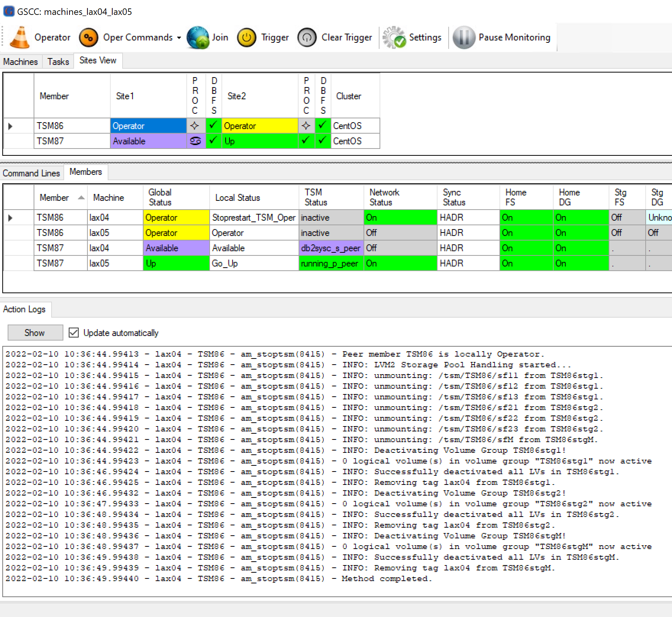Switch to the Machines tab
This screenshot has width=672, height=617.
[x=21, y=61]
